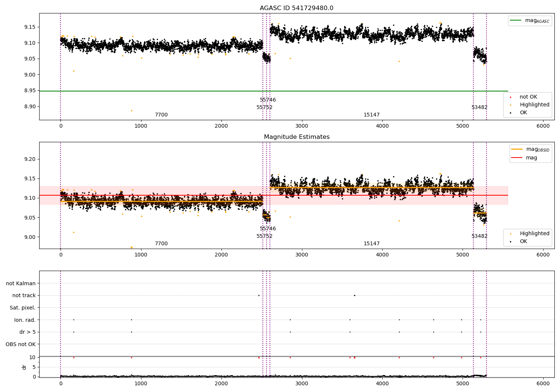Image resolution: width=560 pixels, height=392 pixels.
Task: Click obsid label "55746" in the middle panel
Action: [x=268, y=229]
